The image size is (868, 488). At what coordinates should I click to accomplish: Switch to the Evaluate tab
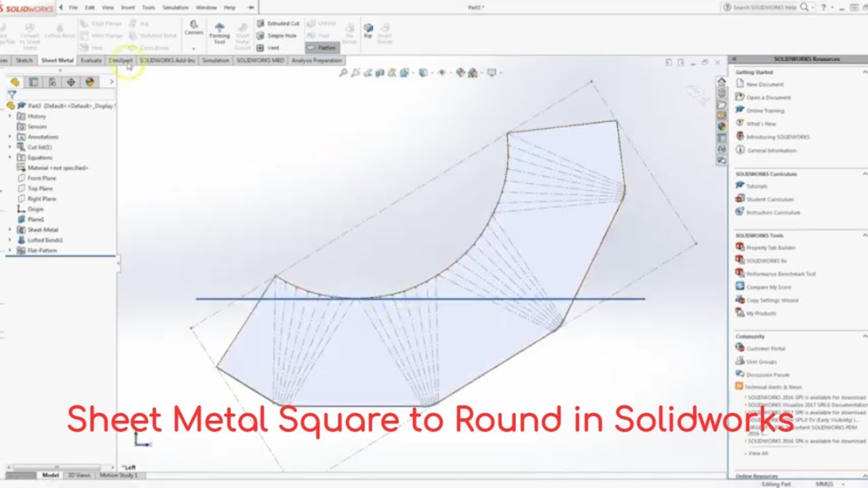click(x=91, y=60)
